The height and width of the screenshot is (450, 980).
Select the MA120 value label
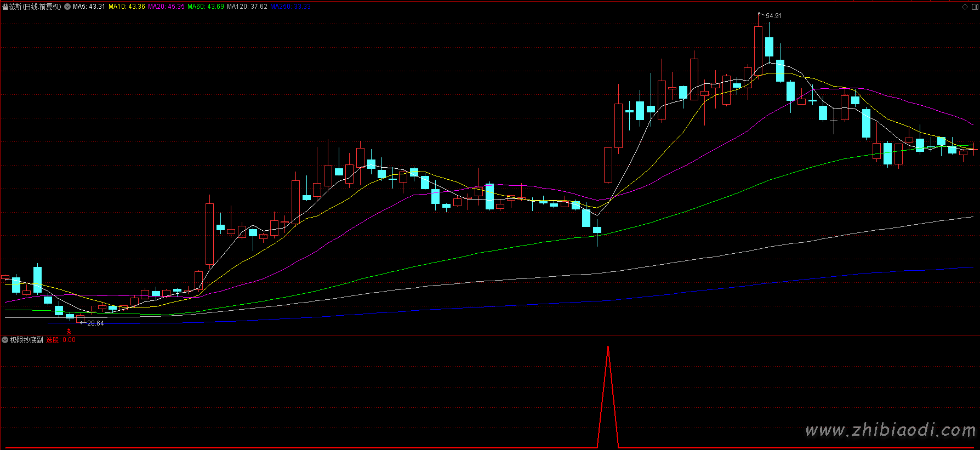[x=247, y=7]
